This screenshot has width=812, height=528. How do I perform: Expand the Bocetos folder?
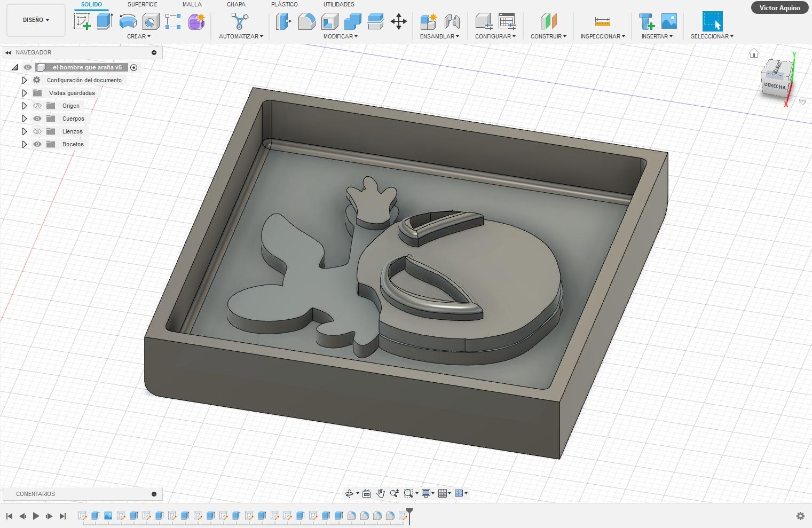pos(24,144)
